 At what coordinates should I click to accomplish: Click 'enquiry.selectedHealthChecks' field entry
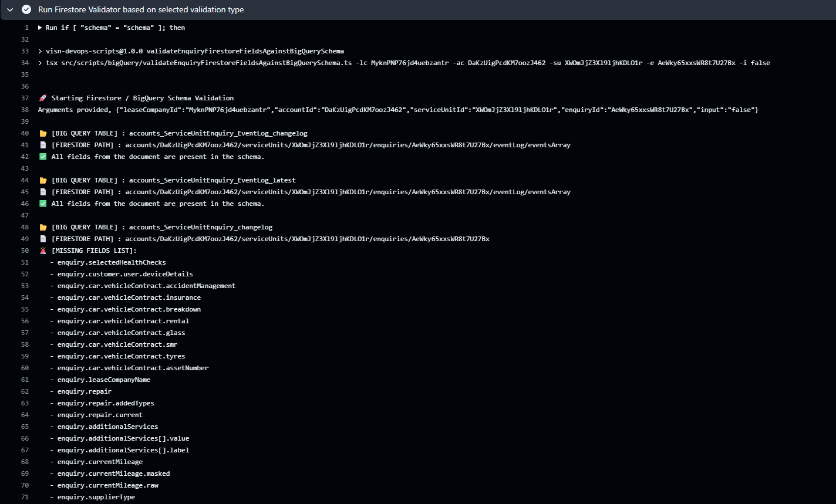click(x=112, y=262)
